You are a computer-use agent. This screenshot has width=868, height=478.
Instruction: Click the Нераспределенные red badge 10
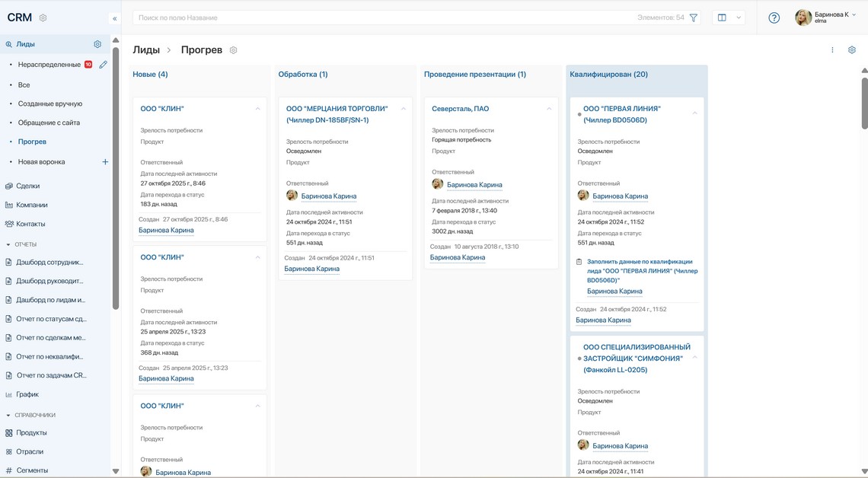(x=88, y=65)
